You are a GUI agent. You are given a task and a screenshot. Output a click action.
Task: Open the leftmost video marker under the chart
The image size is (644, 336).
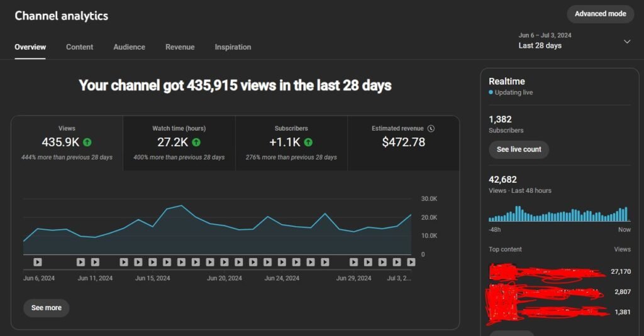click(x=37, y=262)
